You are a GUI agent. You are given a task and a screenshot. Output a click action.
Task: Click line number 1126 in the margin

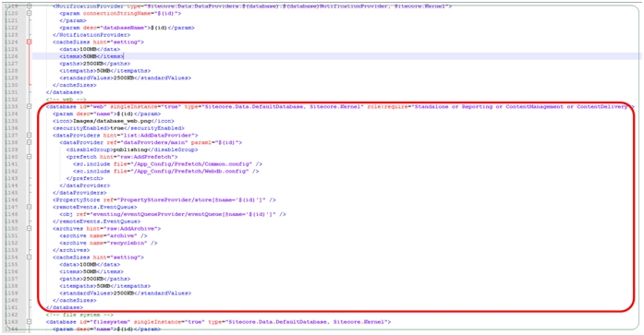click(11, 56)
